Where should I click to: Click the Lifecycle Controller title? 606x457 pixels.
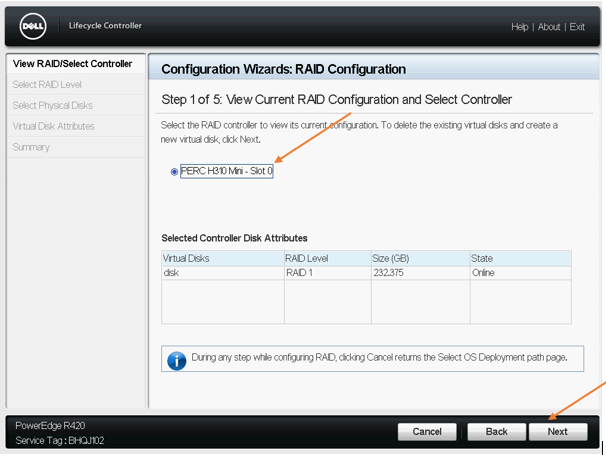(105, 26)
